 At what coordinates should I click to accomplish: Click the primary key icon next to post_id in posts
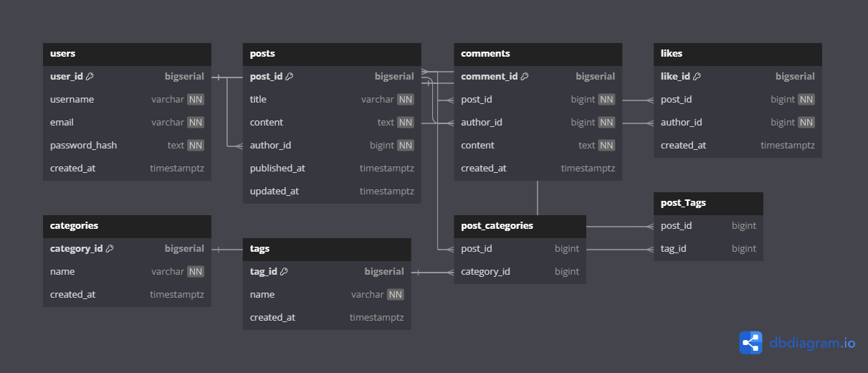tap(290, 77)
